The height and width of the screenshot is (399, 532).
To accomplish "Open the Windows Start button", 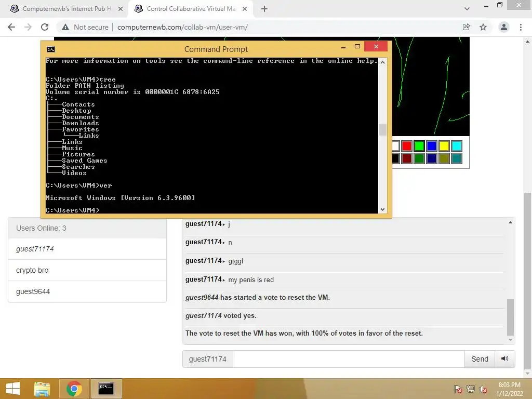I will point(13,389).
